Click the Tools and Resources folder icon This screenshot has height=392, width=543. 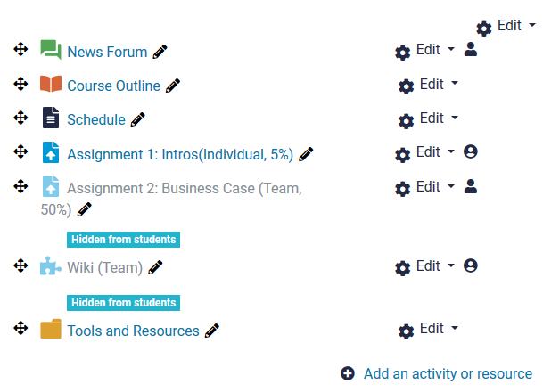(51, 330)
